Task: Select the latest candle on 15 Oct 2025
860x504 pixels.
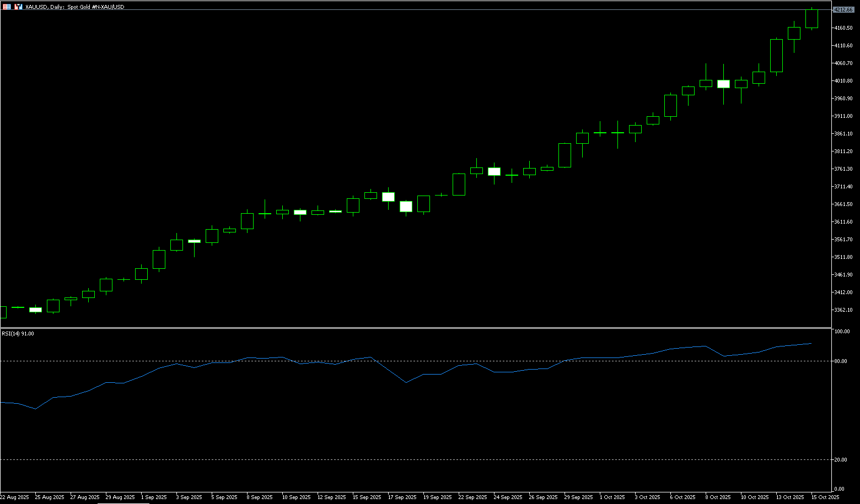Action: point(811,18)
